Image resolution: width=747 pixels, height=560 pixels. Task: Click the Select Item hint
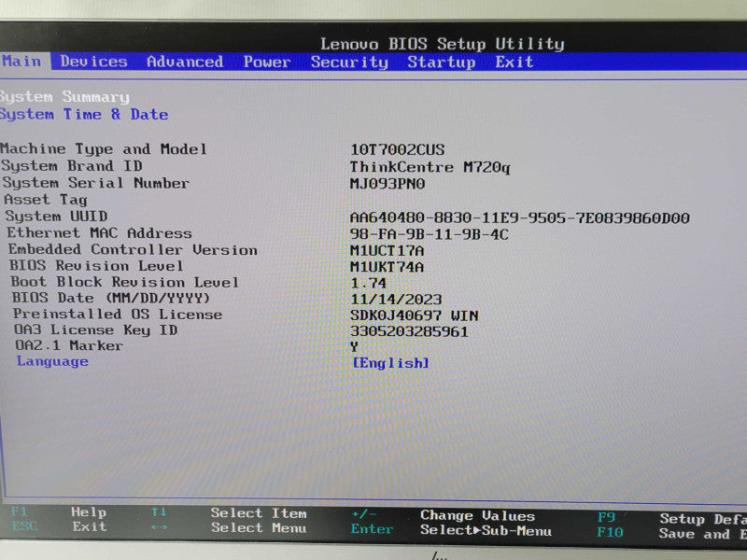[229, 513]
